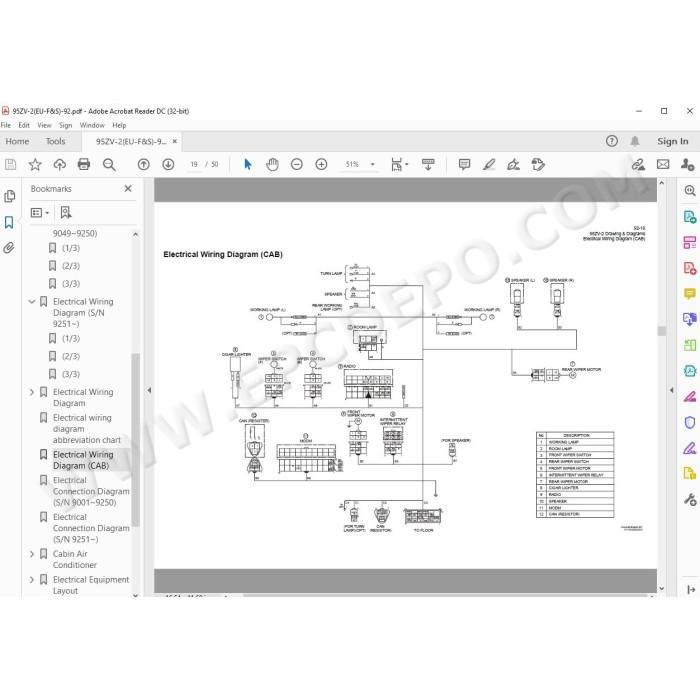Select the 95ZV-2(EU-F&S) document tab
This screenshot has height=700, width=700.
131,142
